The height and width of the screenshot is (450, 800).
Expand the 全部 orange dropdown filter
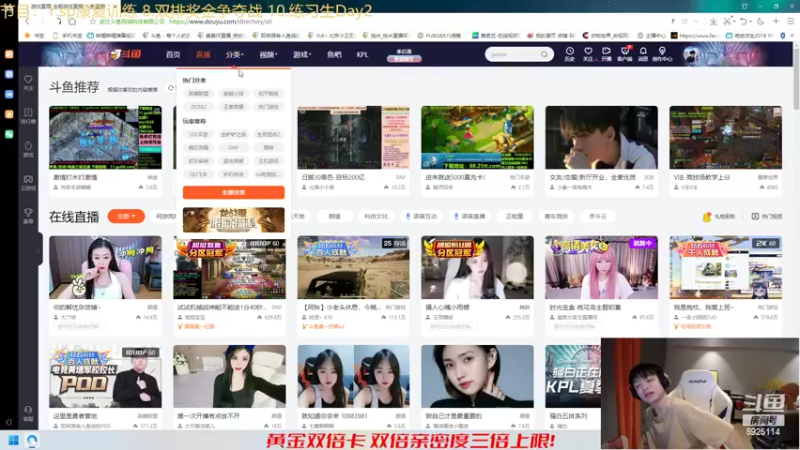point(126,216)
